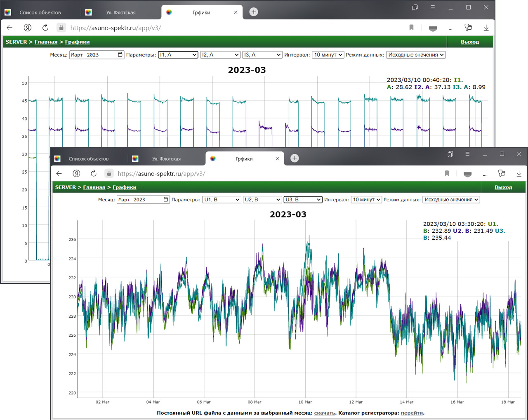Expand the U2, B parameter dropdown
Image resolution: width=528 pixels, height=420 pixels.
click(x=262, y=199)
